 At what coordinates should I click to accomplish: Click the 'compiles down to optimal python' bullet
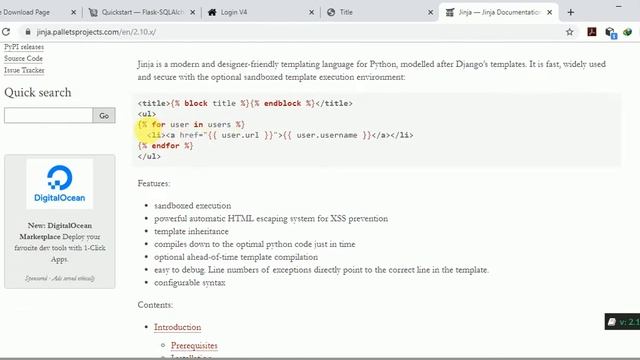click(255, 244)
